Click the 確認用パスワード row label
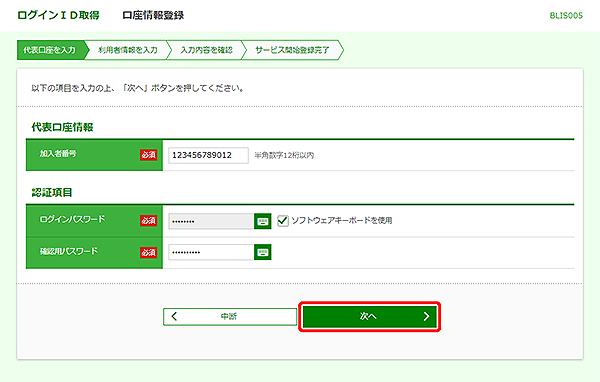The width and height of the screenshot is (600, 382). (69, 251)
